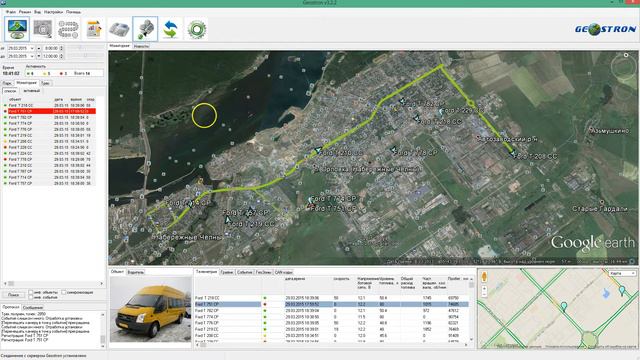Image resolution: width=640 pixels, height=360 pixels.
Task: Click the Поиск button
Action: [13, 294]
